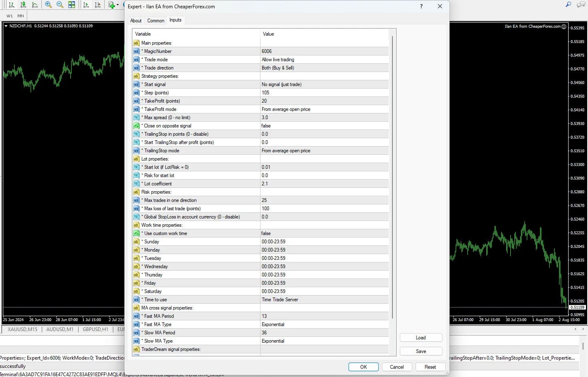The height and width of the screenshot is (377, 588).
Task: Expand the indicators list dropdown arrow
Action: (118, 5)
